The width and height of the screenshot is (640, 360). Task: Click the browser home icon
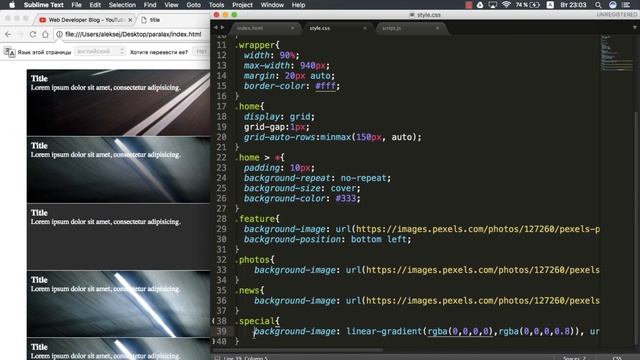(x=45, y=34)
